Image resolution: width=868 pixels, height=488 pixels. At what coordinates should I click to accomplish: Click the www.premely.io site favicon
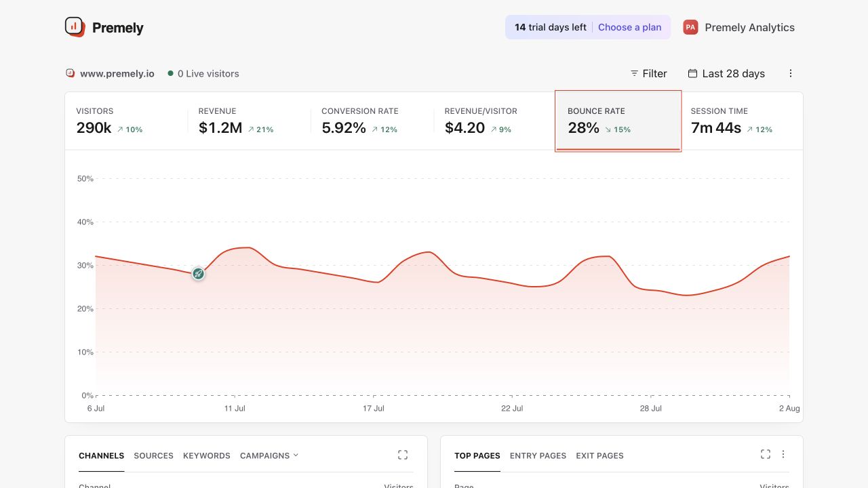point(70,73)
